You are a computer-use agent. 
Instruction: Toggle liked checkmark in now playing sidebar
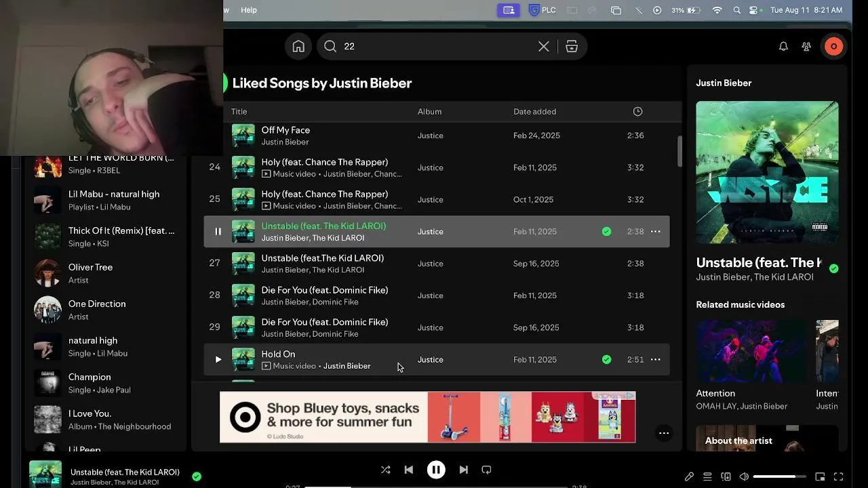point(833,268)
